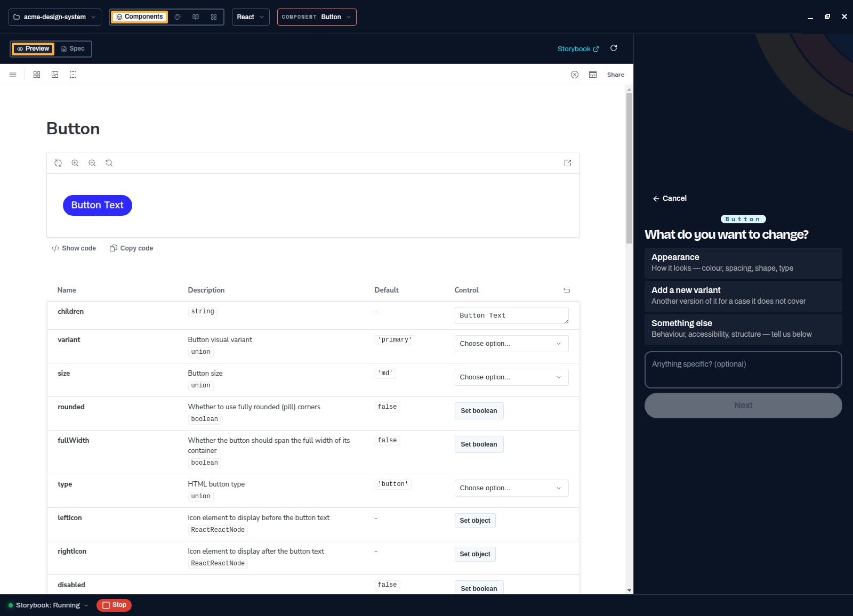The width and height of the screenshot is (853, 616).
Task: Open preview canvas in new tab icon
Action: pos(568,163)
